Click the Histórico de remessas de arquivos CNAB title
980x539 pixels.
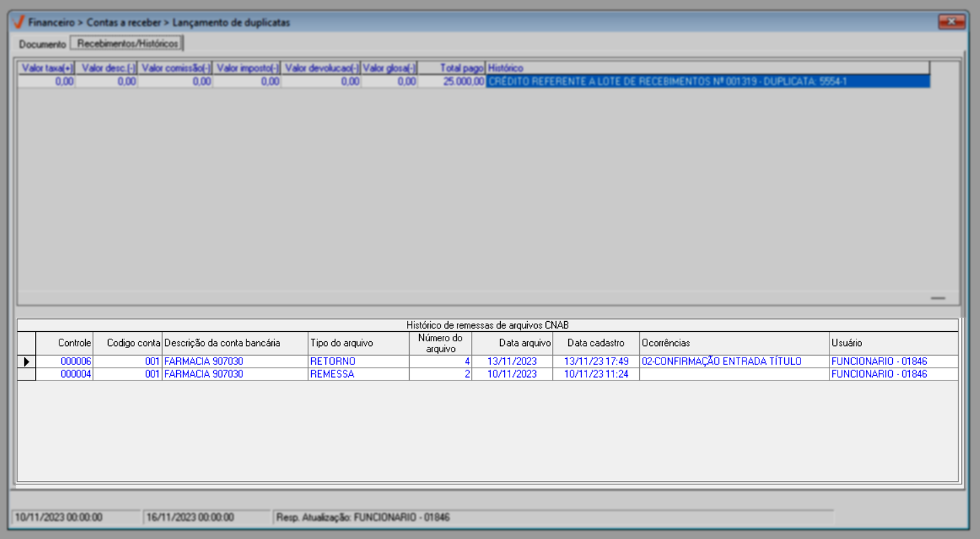pyautogui.click(x=487, y=325)
